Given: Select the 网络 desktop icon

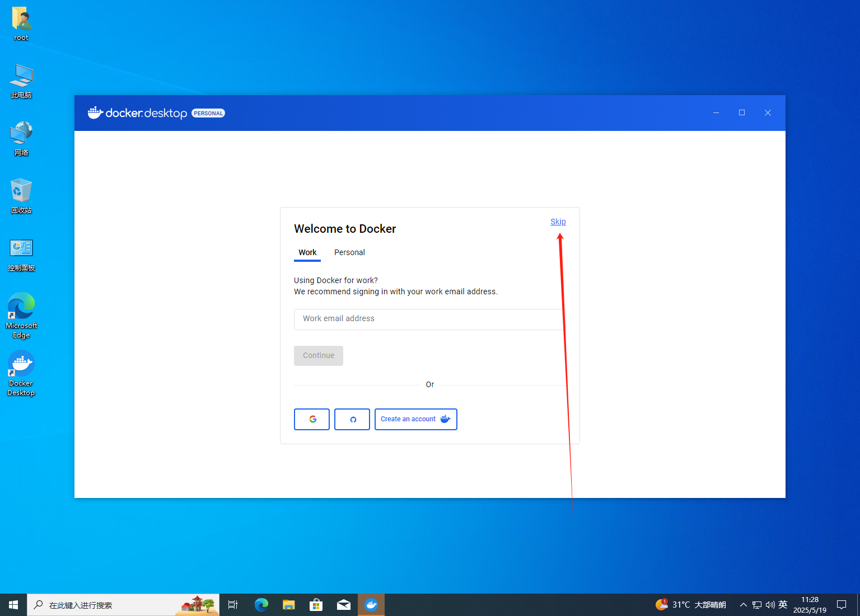Looking at the screenshot, I should pyautogui.click(x=21, y=139).
